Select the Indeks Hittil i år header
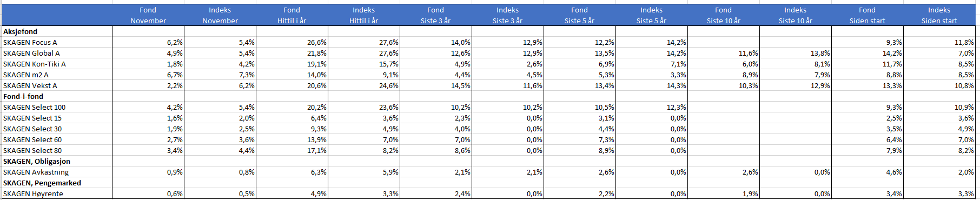The height and width of the screenshot is (200, 980). 363,15
